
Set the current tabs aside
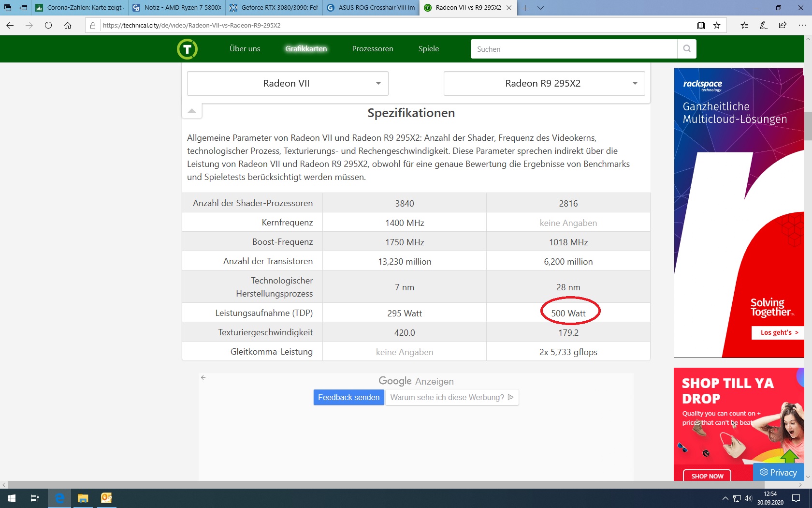[23, 8]
